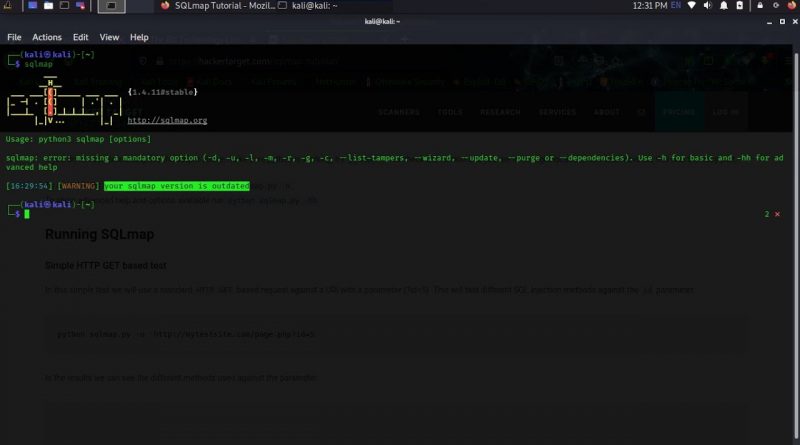Open the View menu in terminal
Viewport: 800px width, 445px height.
[109, 37]
